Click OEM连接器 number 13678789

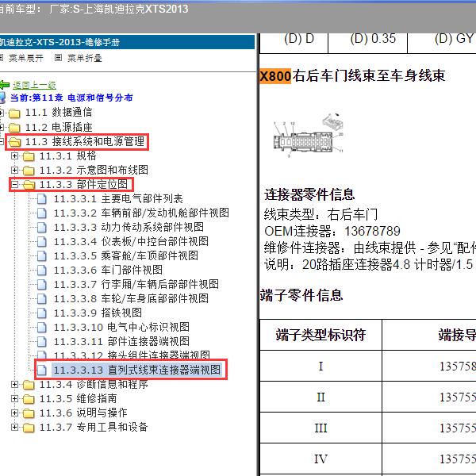pos(372,232)
